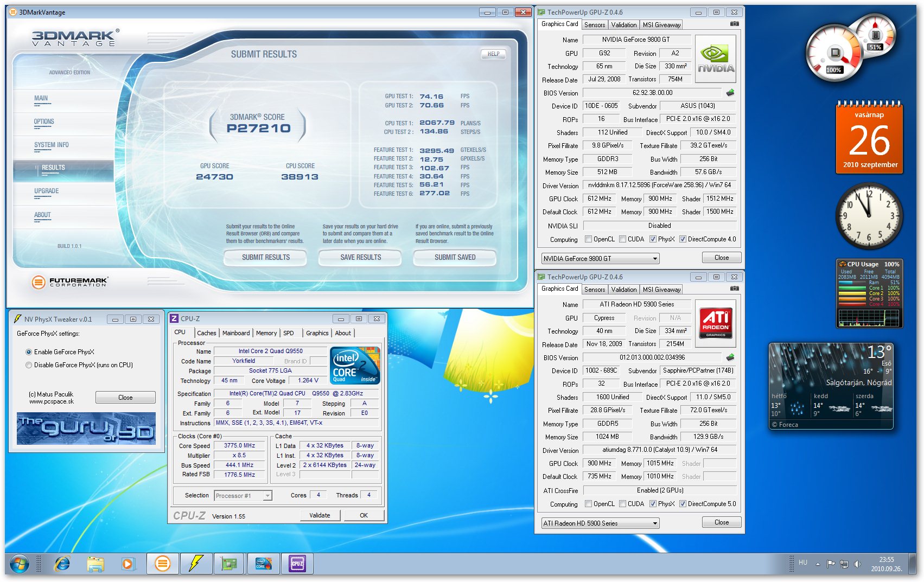Image resolution: width=924 pixels, height=582 pixels.
Task: Click the Futuremark logo icon in 3DMark Vantage
Action: tap(39, 282)
